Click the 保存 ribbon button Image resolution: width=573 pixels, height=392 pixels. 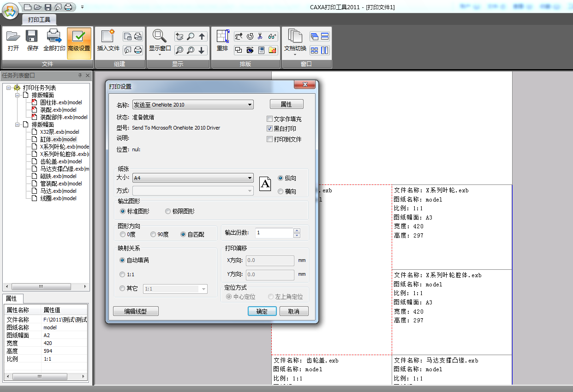point(32,40)
